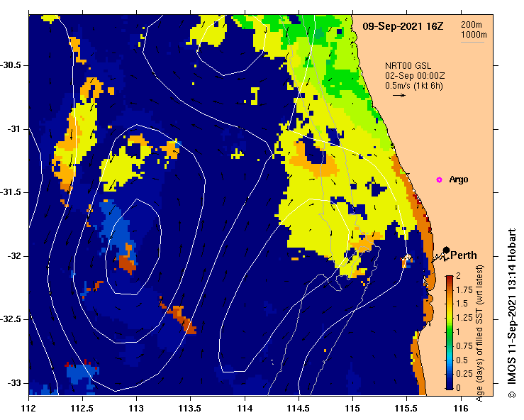Select the date label 09-Sep-2021 16Z
Viewport: 524px width, 420px height.
[403, 26]
